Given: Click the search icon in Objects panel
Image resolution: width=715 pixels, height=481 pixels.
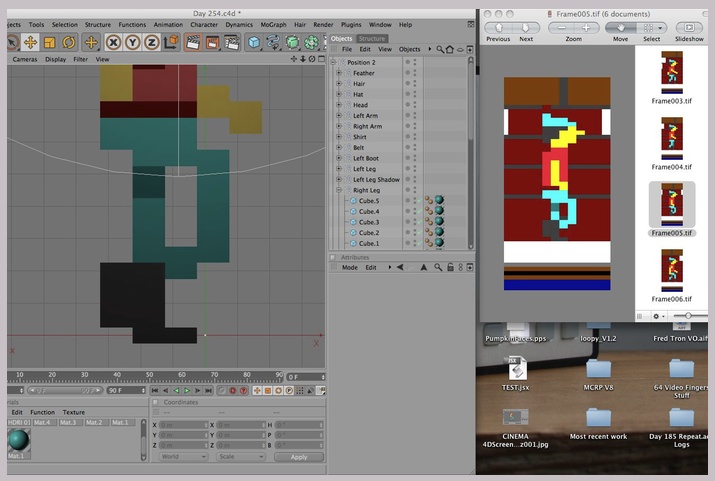Looking at the screenshot, I should click(438, 49).
